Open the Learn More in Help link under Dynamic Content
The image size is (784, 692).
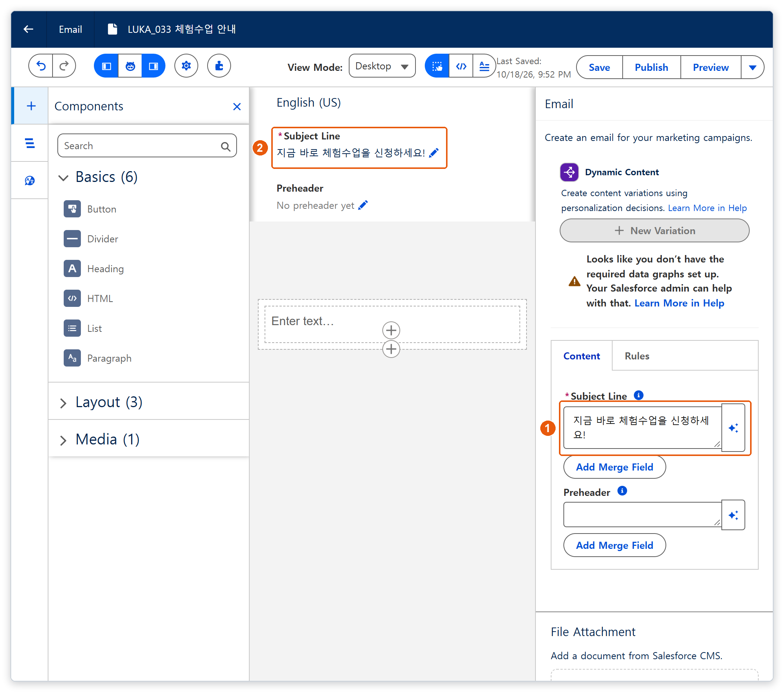[707, 208]
